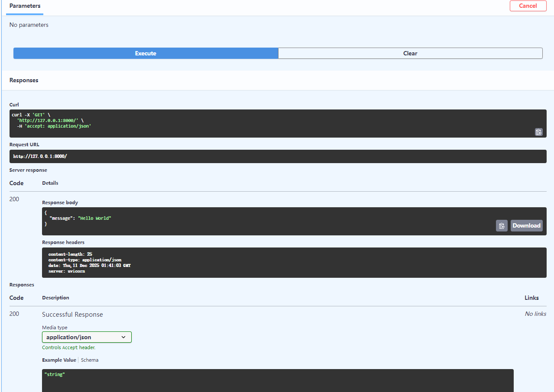Clear the request results

(410, 53)
